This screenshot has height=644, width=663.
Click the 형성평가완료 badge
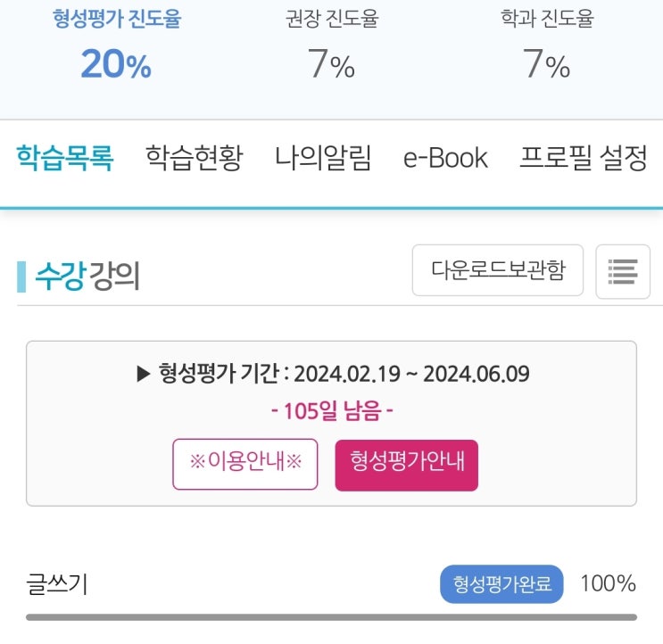tap(502, 585)
